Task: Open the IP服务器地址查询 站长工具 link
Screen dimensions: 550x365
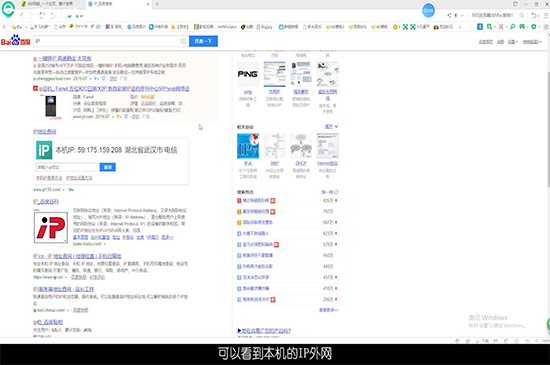Action: click(63, 289)
